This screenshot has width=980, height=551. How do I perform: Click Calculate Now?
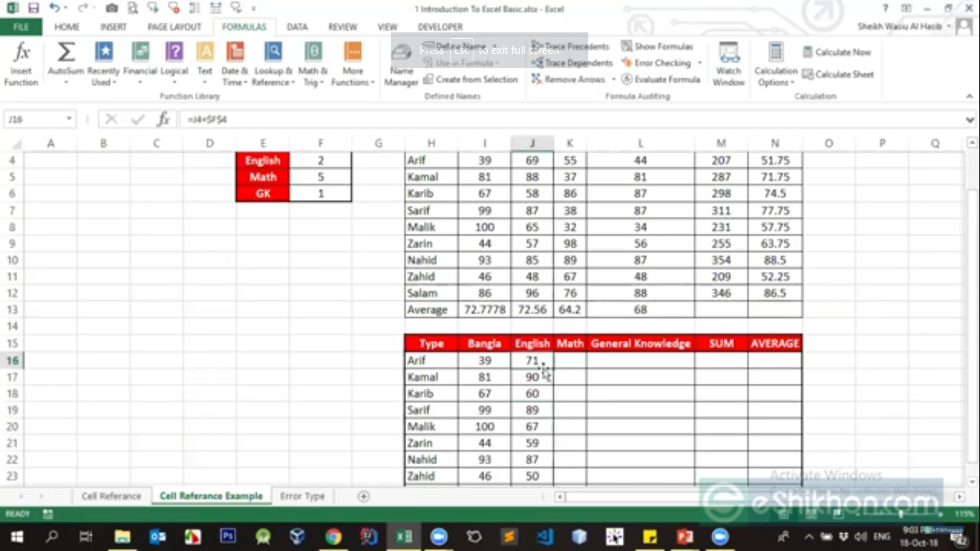[x=837, y=52]
